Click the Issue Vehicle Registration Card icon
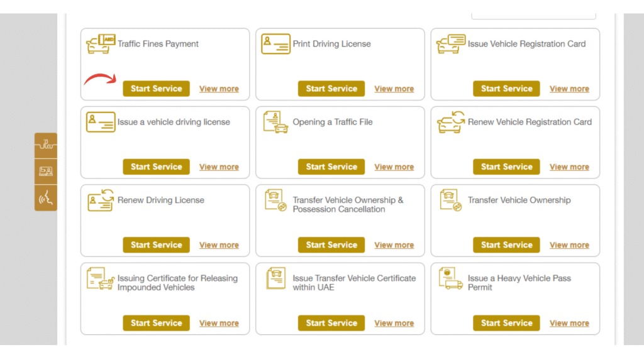 [450, 44]
